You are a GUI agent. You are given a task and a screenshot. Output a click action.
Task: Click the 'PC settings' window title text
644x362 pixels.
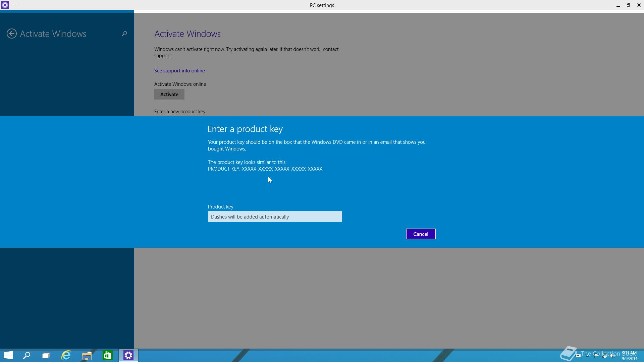click(322, 5)
